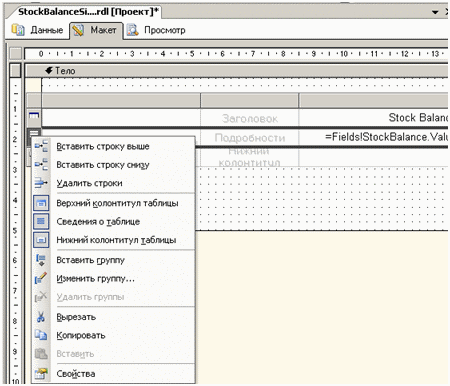Click the insert row above icon
450x386 pixels.
tap(41, 146)
